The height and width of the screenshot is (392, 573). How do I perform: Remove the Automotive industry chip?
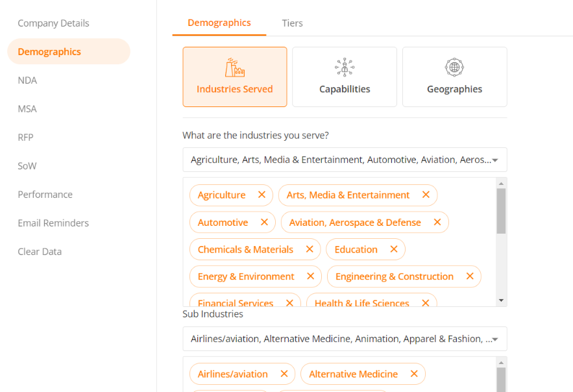[264, 222]
